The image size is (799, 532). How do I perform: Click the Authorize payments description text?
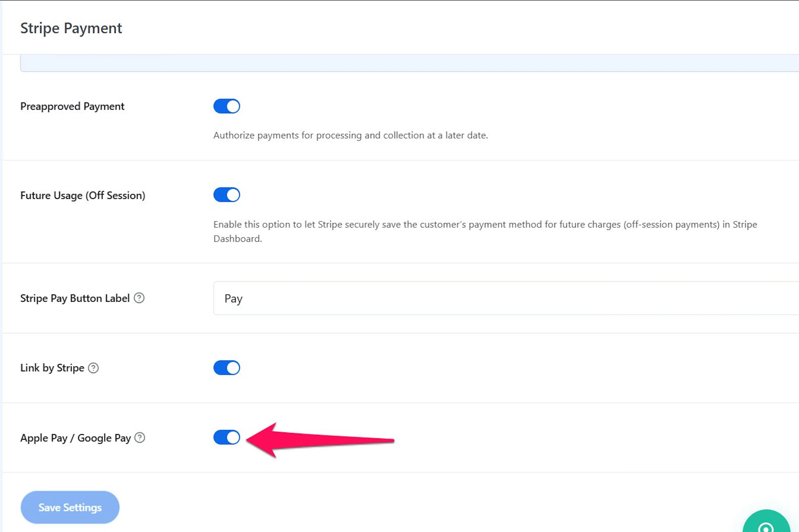pyautogui.click(x=350, y=135)
